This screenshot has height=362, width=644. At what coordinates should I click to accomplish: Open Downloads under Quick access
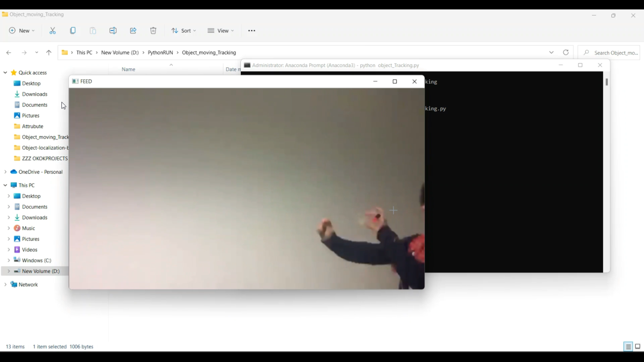pyautogui.click(x=35, y=94)
